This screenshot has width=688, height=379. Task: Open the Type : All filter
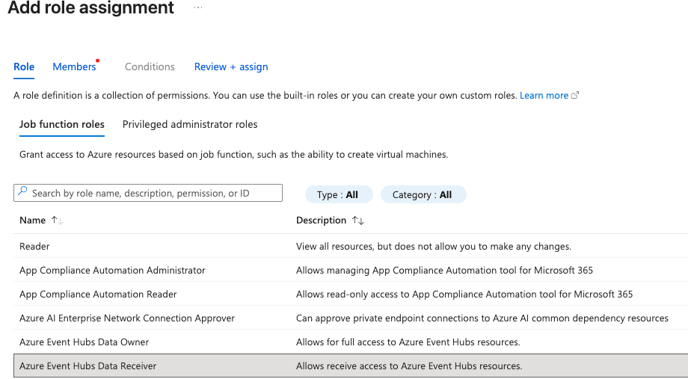click(x=339, y=194)
